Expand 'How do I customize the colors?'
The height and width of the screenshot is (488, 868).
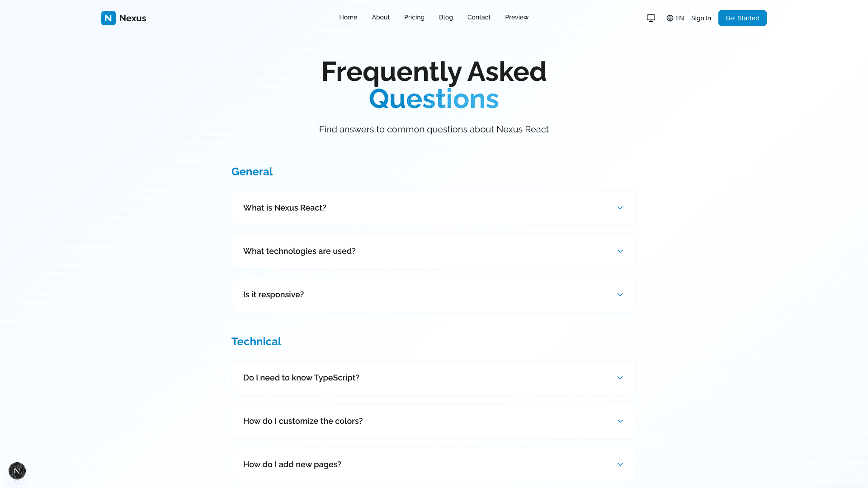[434, 421]
